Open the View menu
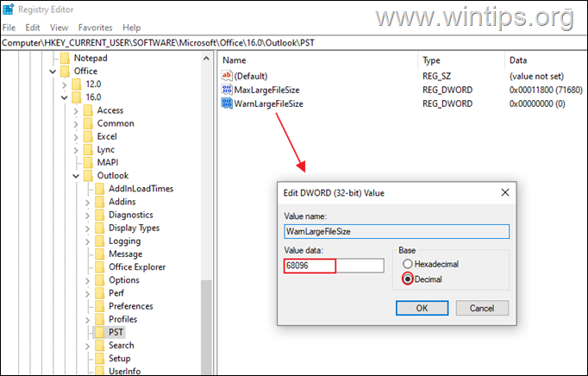 click(59, 28)
